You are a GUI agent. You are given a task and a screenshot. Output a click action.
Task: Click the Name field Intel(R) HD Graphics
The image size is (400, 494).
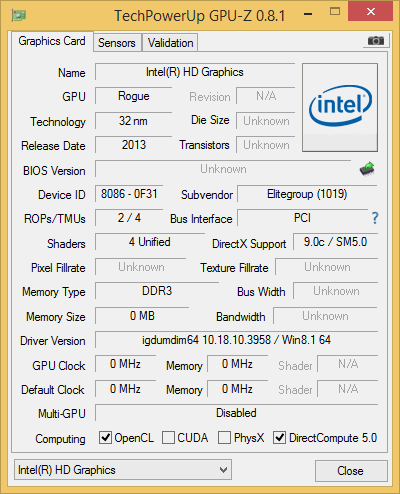[195, 72]
